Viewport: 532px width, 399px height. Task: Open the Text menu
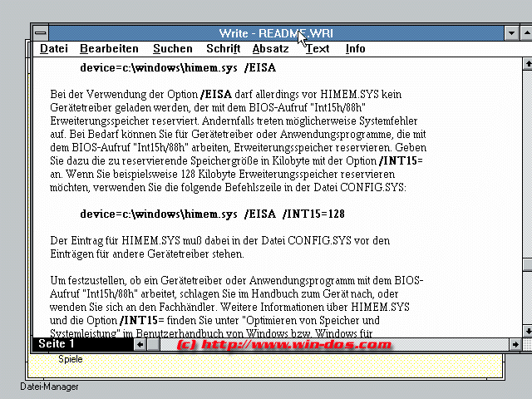point(318,49)
